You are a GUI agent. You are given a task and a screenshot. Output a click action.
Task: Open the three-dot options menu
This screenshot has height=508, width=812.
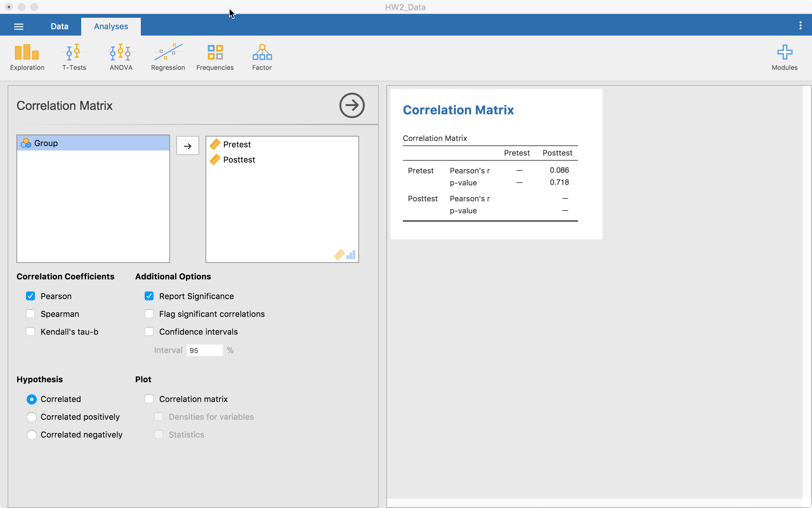point(801,26)
